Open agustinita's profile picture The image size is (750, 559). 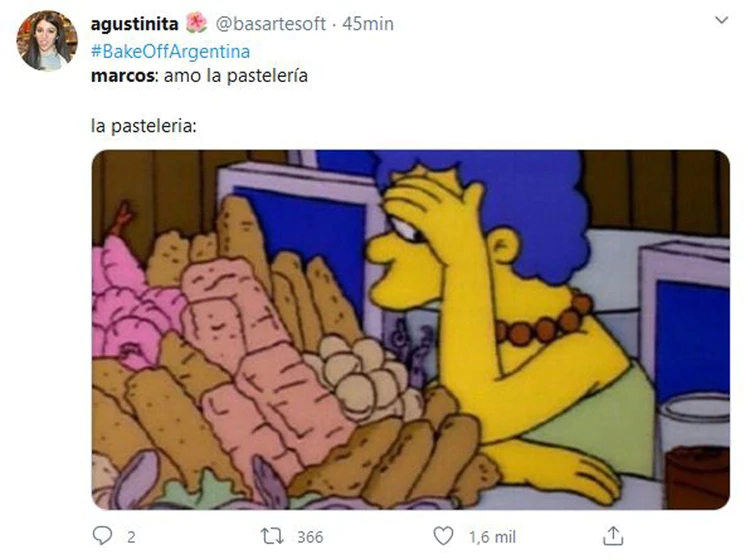(x=47, y=41)
